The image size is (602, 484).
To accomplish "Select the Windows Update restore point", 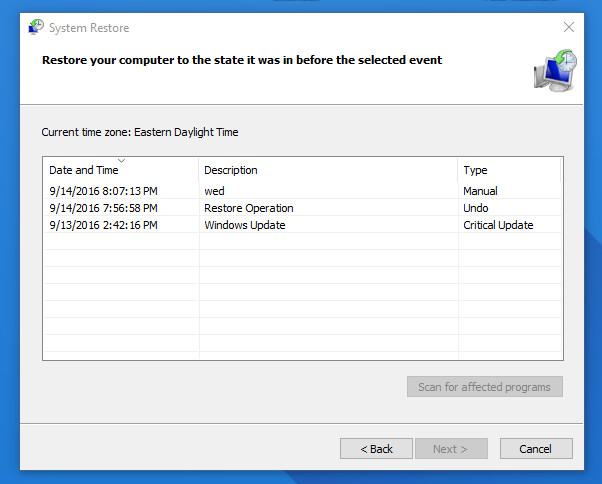I will pyautogui.click(x=303, y=225).
